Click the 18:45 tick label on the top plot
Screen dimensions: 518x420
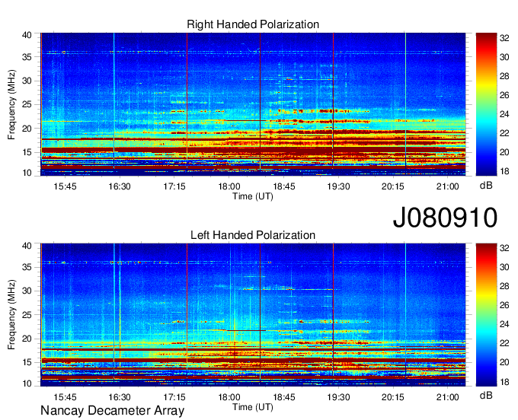click(x=284, y=186)
